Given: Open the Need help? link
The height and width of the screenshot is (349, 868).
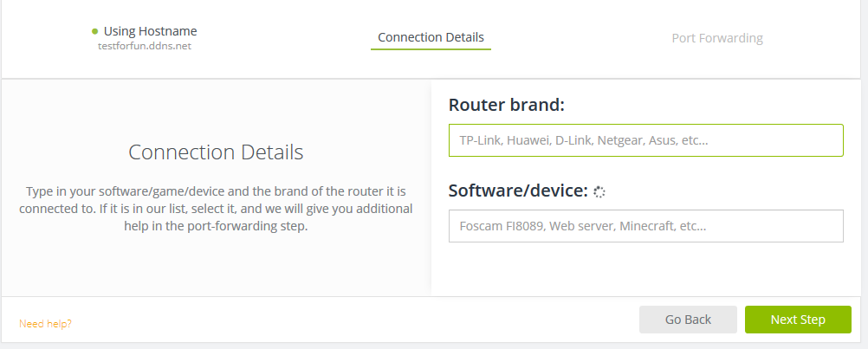Looking at the screenshot, I should 45,324.
